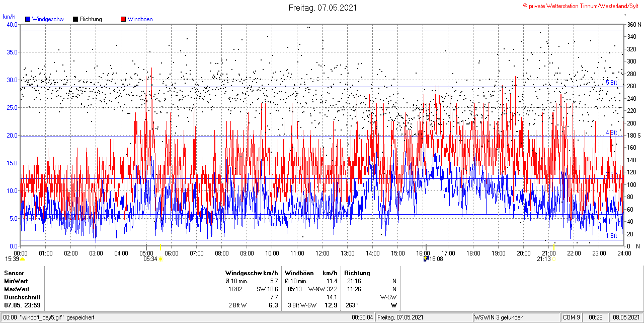Click the 15:39 yellow marker icon
This screenshot has height=323, width=644.
pos(22,259)
